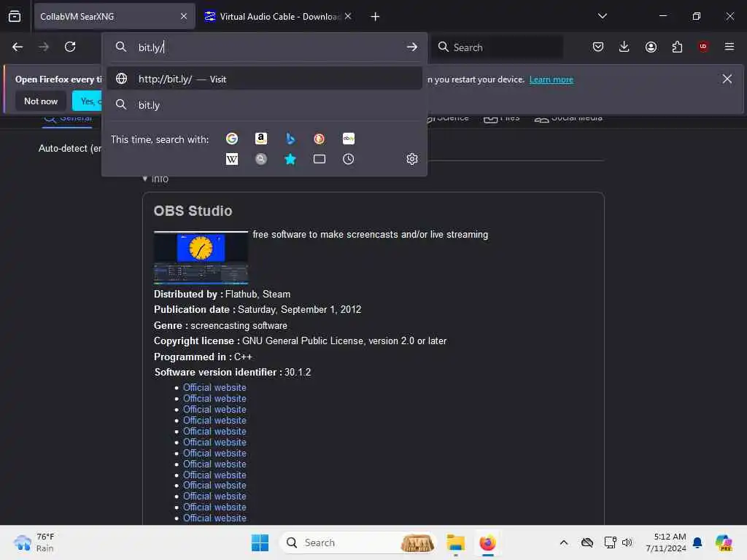
Task: Open the Copilot preview taskbar icon
Action: [x=724, y=542]
